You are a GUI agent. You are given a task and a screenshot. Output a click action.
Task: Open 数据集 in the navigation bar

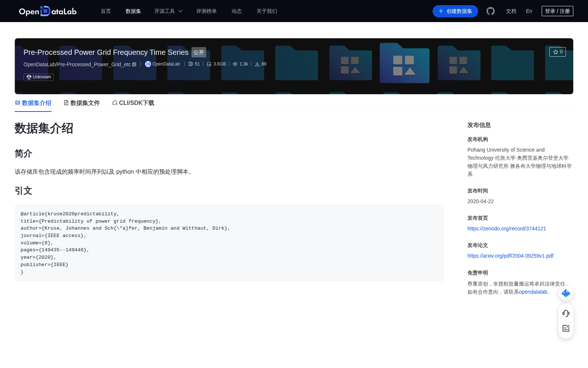(x=133, y=11)
